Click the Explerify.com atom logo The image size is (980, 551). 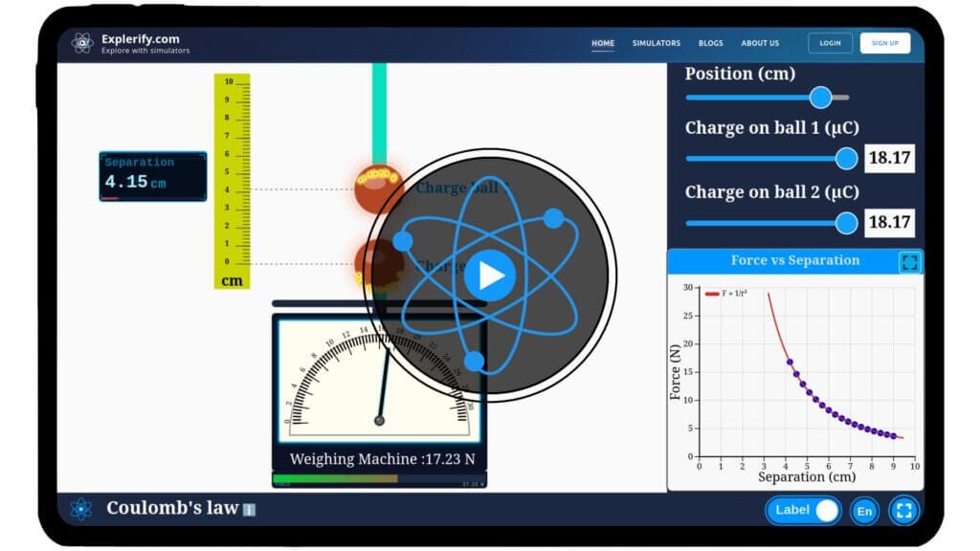coord(82,42)
